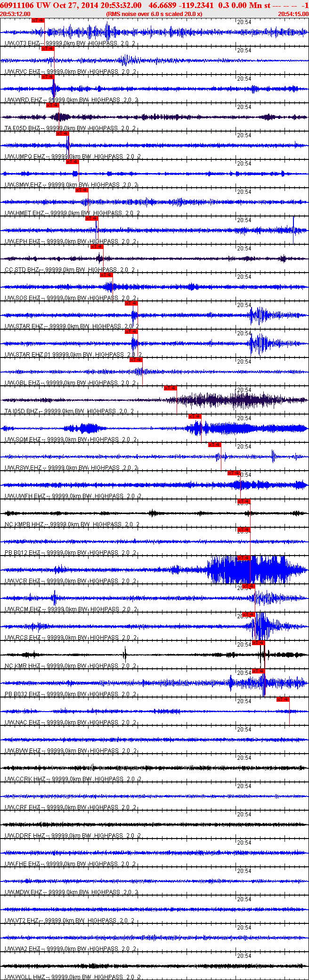Select the red pick flag on the UW.EPH trace

coord(91,218)
